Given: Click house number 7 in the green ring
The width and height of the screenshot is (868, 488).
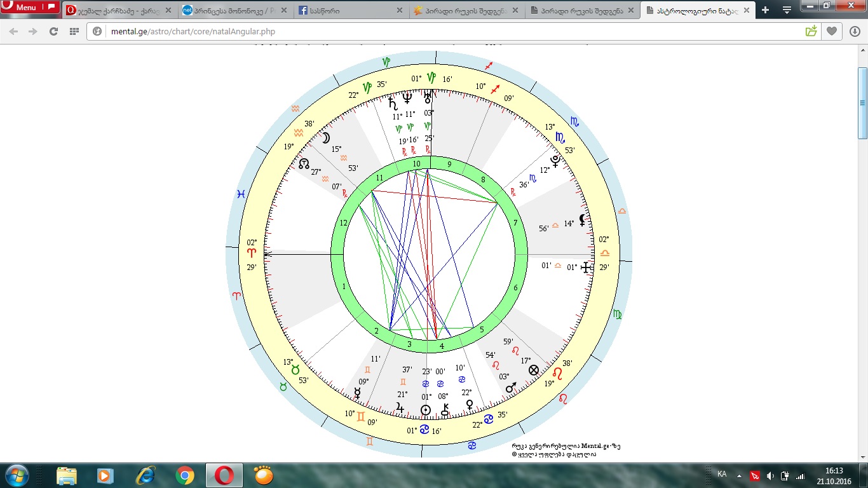Looking at the screenshot, I should pyautogui.click(x=515, y=222).
